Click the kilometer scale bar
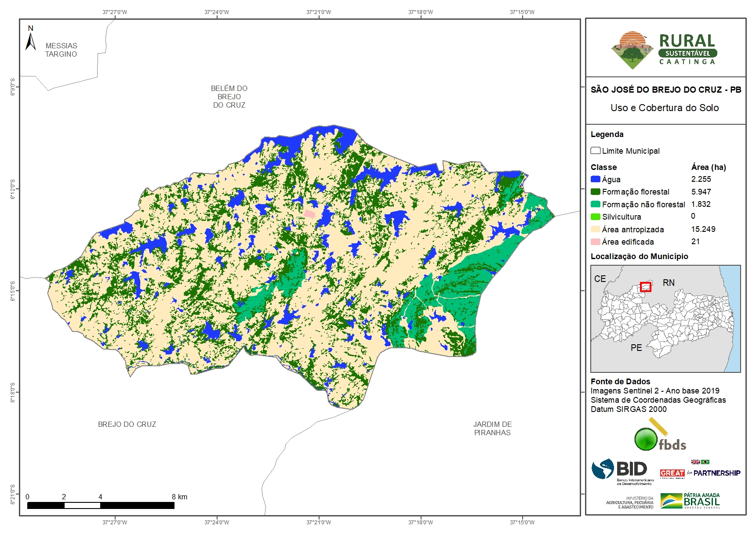The image size is (756, 534). click(101, 505)
